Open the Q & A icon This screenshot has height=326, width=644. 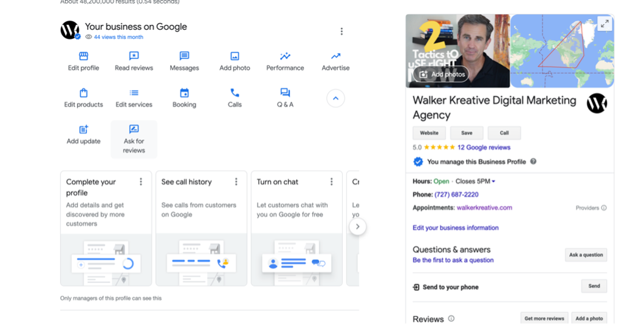click(285, 93)
